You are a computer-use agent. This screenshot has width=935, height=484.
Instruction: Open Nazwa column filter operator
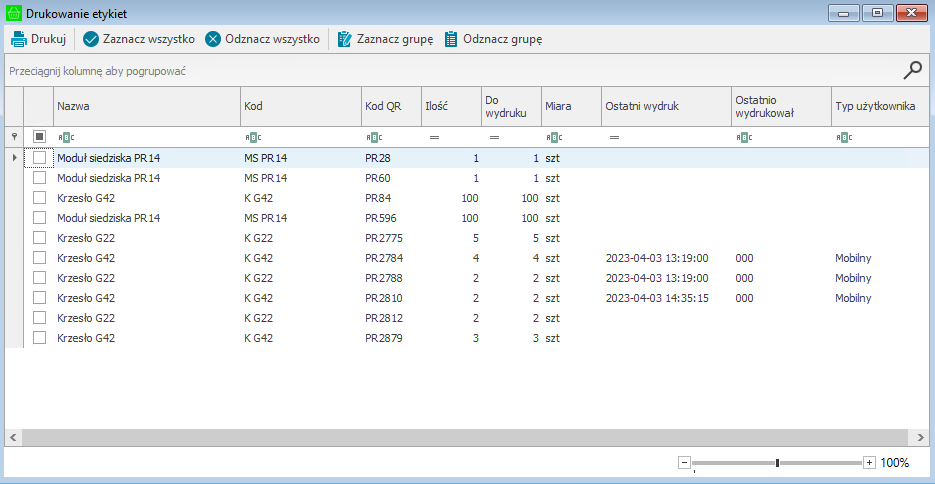tap(65, 137)
